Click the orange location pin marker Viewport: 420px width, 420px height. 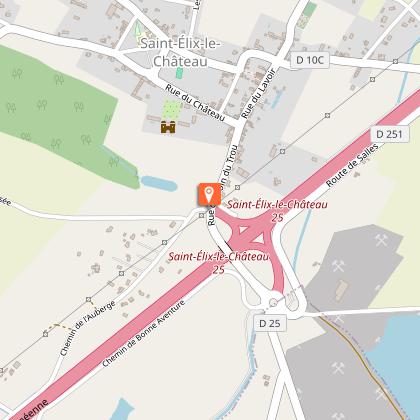[209, 194]
